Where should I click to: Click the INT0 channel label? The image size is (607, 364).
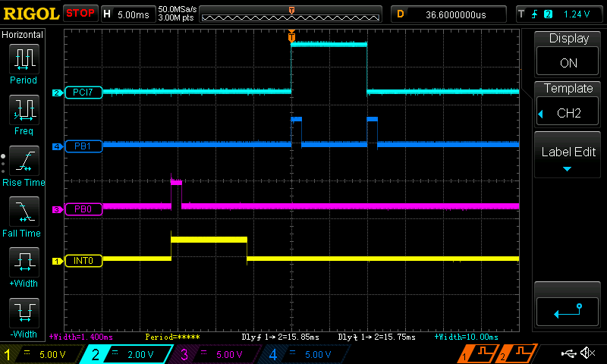[x=83, y=261]
